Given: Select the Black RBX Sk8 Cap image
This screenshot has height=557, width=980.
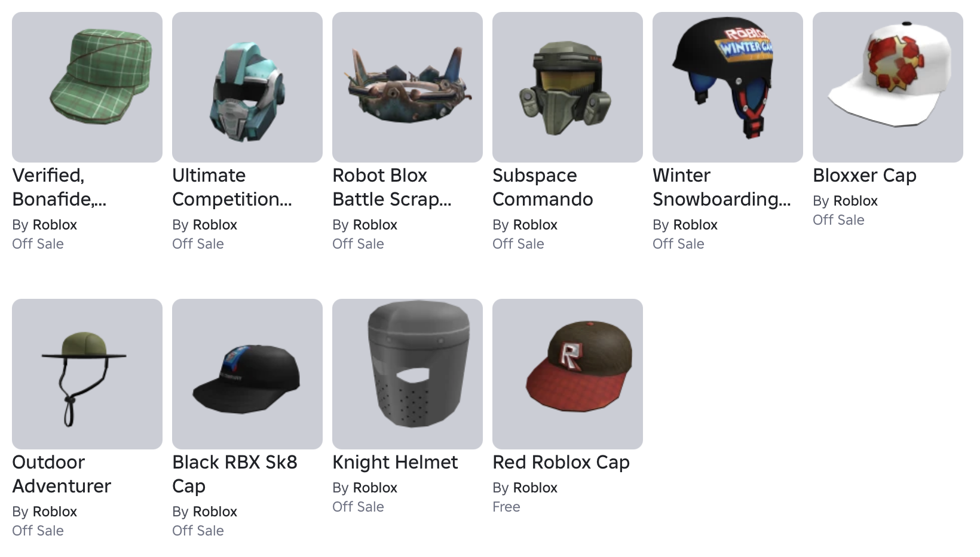Looking at the screenshot, I should pos(247,374).
